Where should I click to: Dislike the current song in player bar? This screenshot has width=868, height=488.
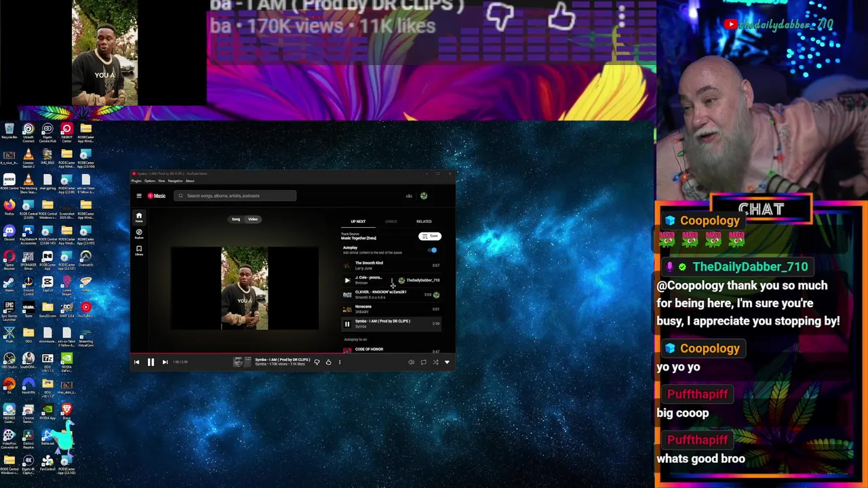317,362
